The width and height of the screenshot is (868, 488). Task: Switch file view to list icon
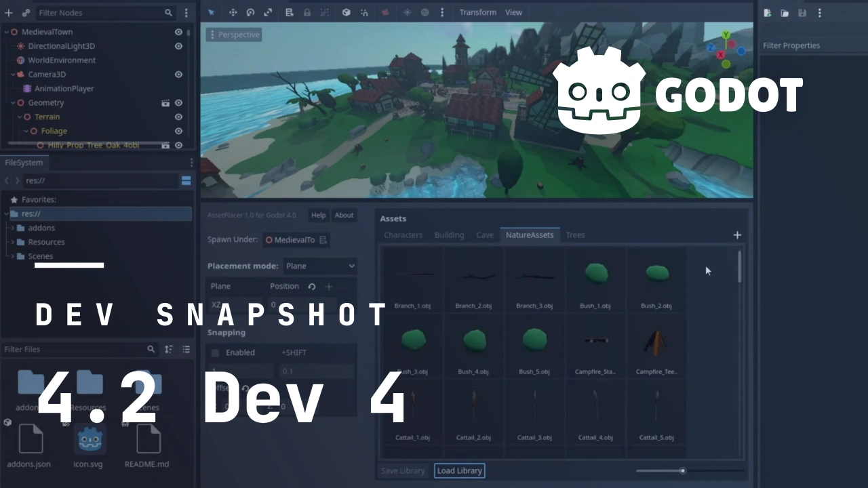point(186,349)
